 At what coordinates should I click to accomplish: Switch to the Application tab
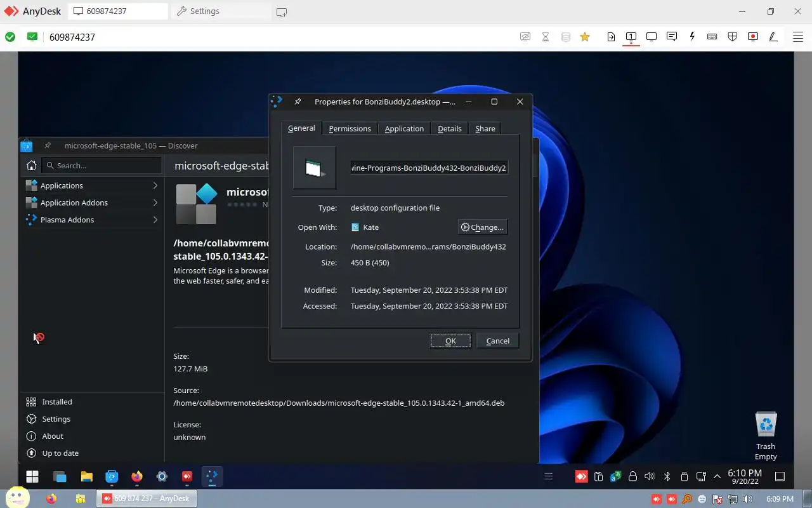(404, 128)
